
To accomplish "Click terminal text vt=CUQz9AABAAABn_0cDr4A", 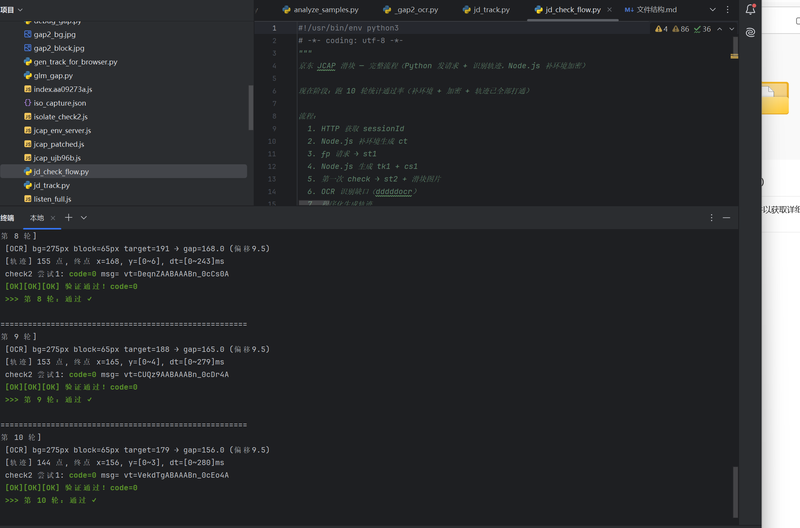I will pyautogui.click(x=176, y=374).
